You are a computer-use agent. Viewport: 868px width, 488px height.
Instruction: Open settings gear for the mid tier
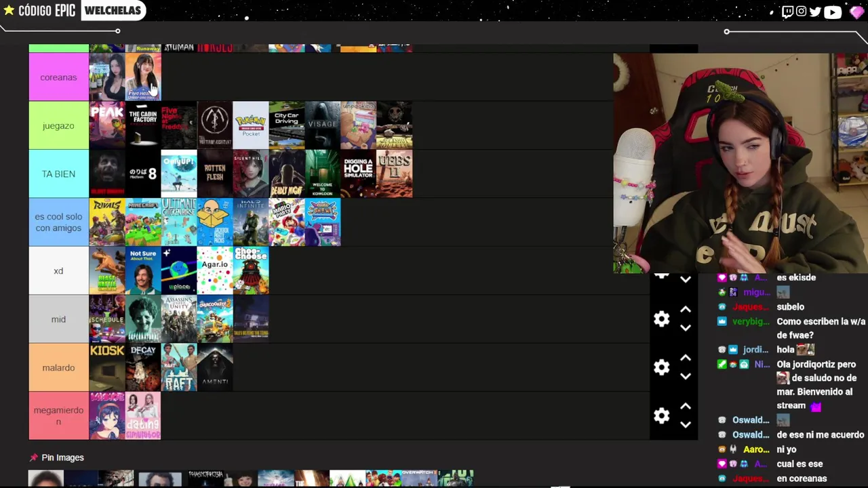[x=661, y=319]
